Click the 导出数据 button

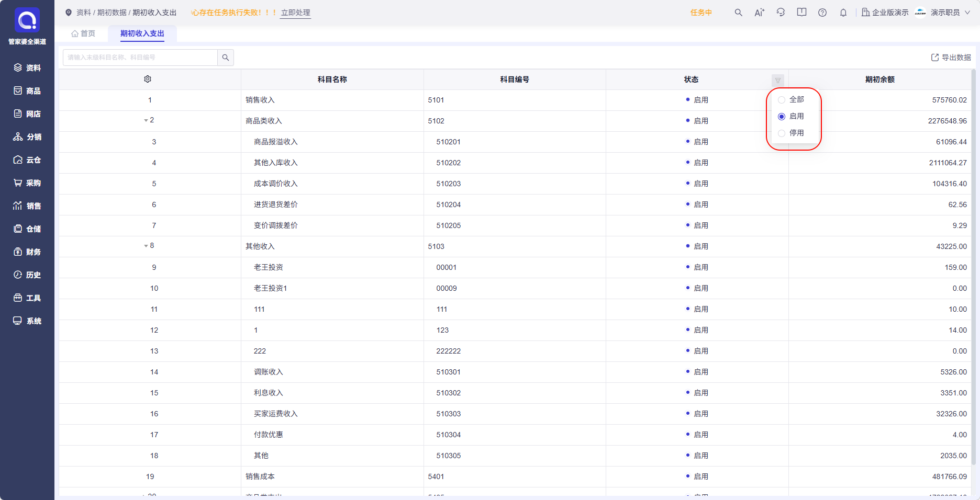951,58
